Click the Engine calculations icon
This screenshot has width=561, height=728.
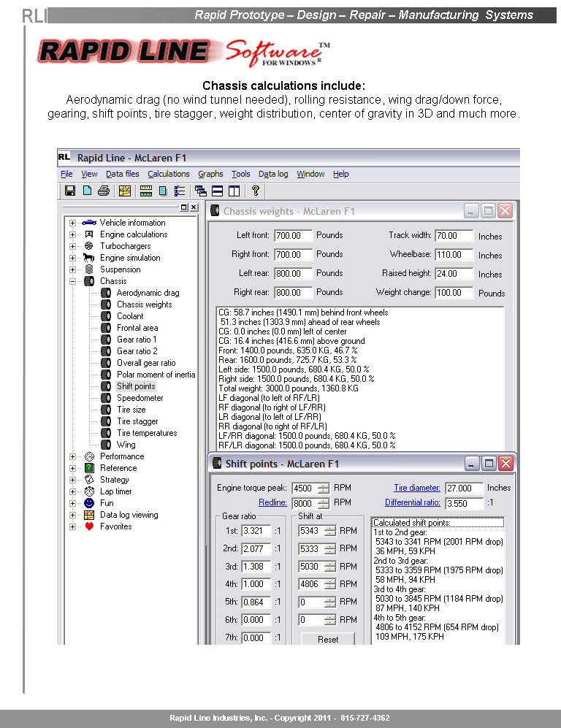click(89, 234)
